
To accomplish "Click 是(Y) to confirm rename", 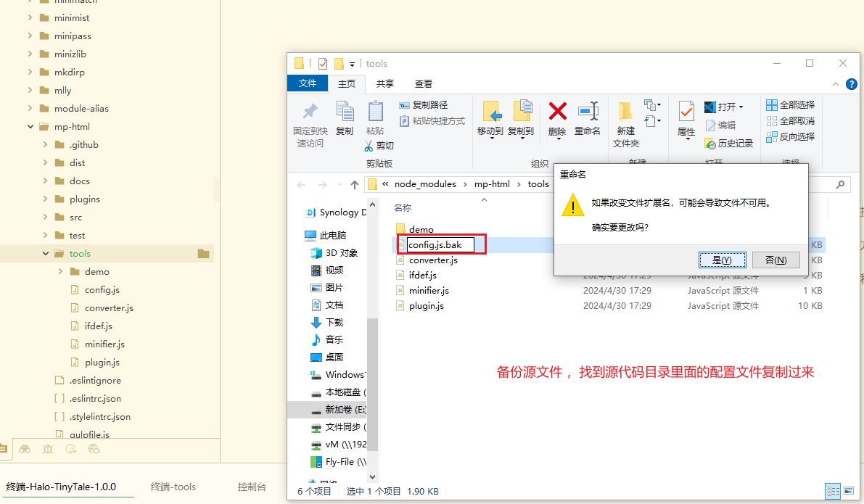I will tap(722, 260).
